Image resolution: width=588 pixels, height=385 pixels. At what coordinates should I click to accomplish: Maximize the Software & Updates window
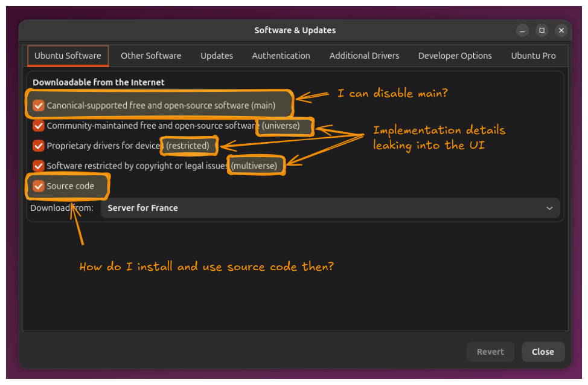click(x=542, y=30)
